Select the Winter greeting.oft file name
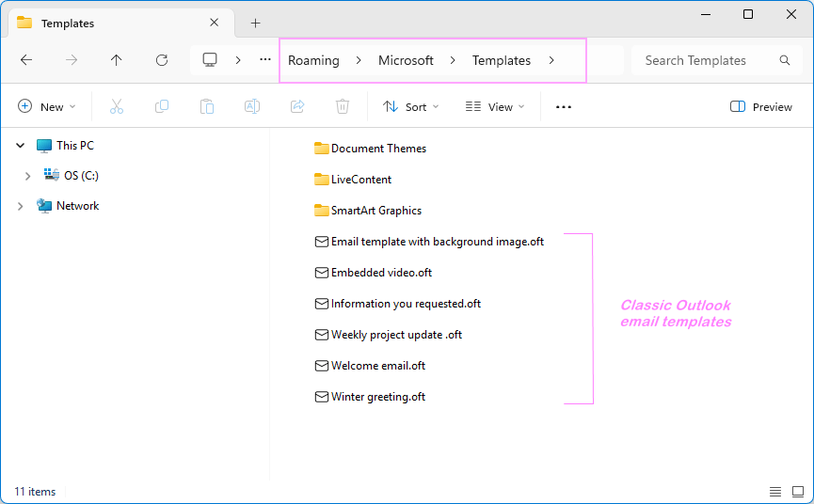 [x=378, y=397]
